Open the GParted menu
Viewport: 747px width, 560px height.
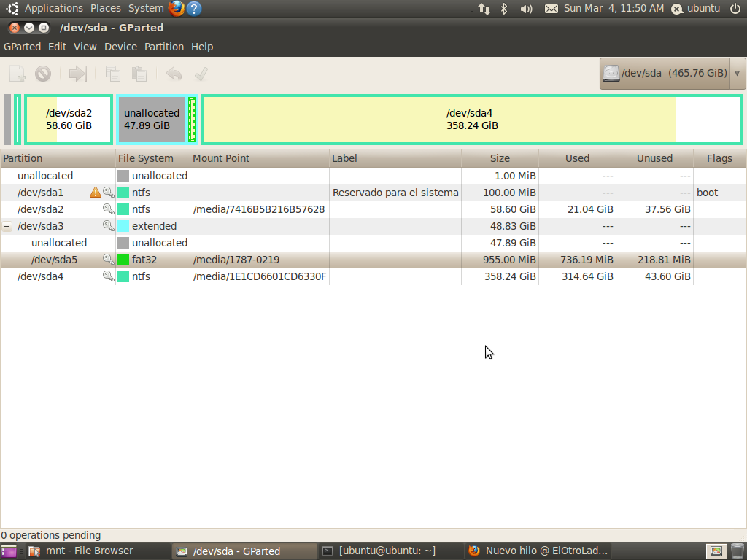(x=23, y=47)
